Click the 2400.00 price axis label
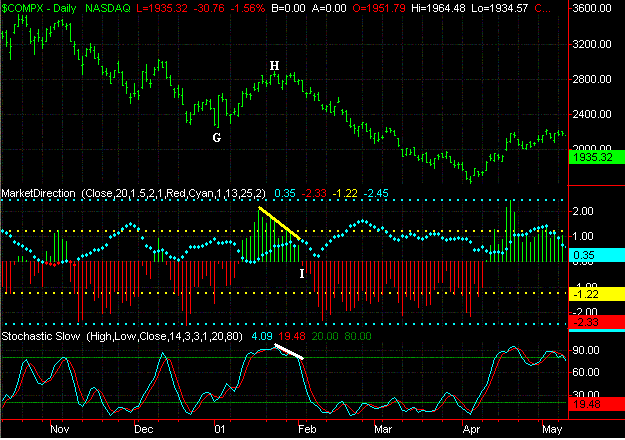Screen dimensions: 625x440 pyautogui.click(x=592, y=114)
